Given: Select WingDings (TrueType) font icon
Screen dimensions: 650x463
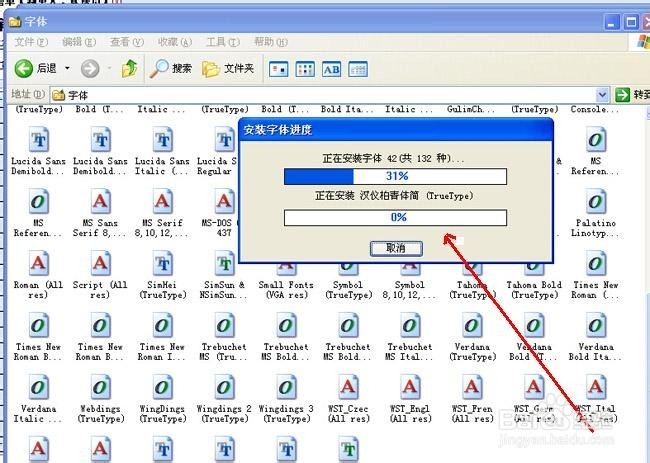Looking at the screenshot, I should [162, 388].
